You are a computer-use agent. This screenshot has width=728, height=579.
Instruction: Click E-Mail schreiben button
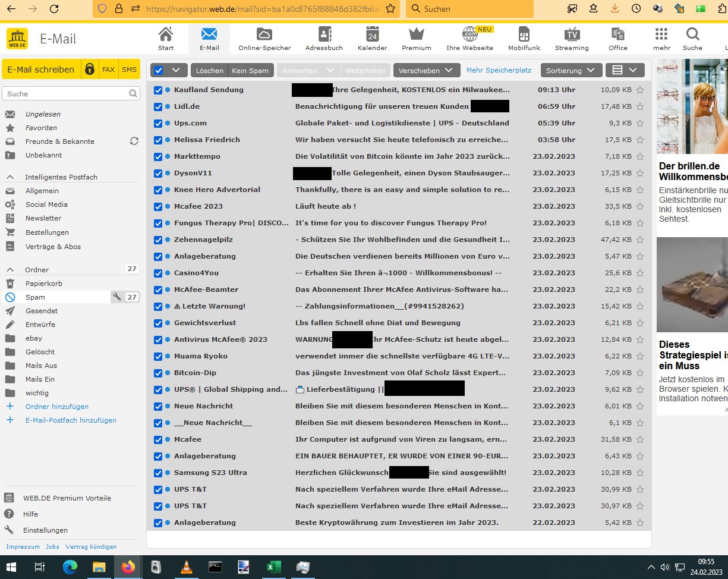tap(41, 70)
